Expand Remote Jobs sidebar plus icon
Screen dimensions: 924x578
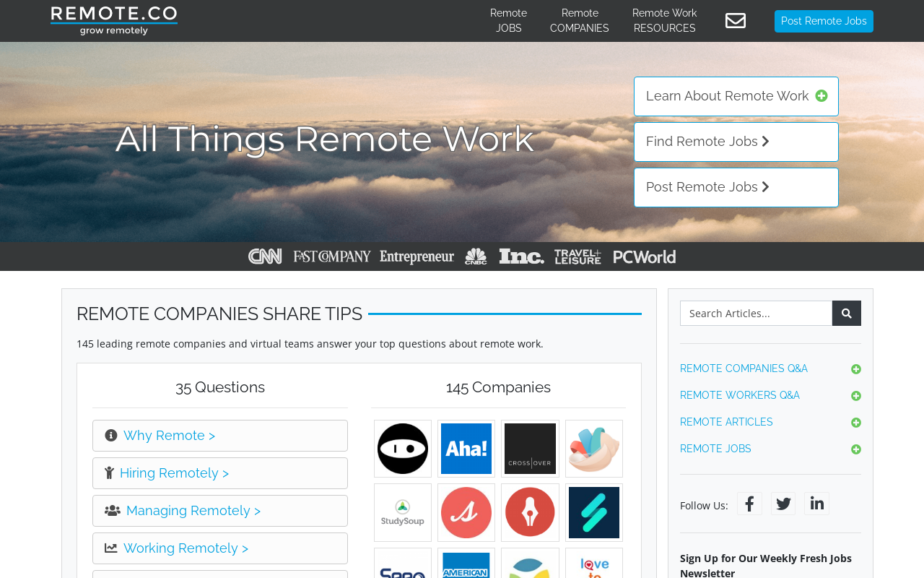[x=856, y=449]
